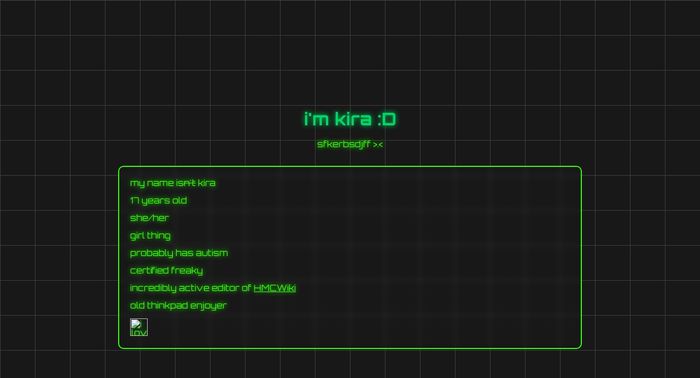Click the "><" emoticon in the subtitle
Viewport: 700px width, 378px height.
coord(378,145)
